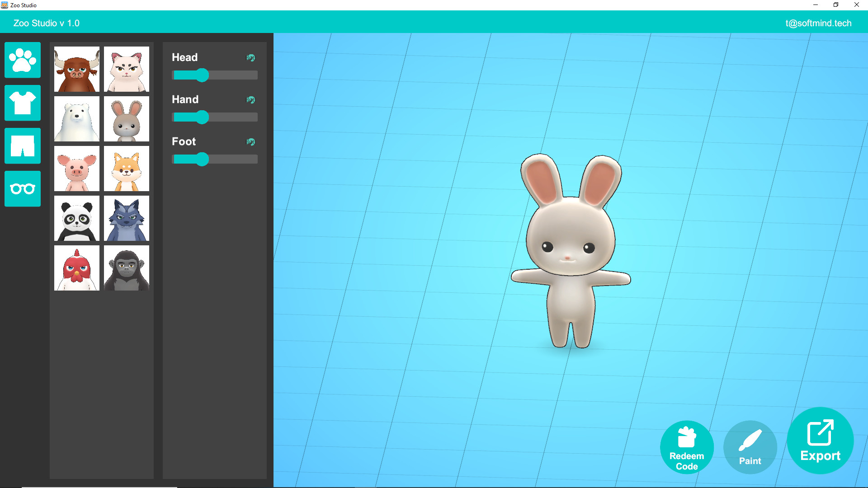Screen dimensions: 868x488
Task: Open the shirt clothing category
Action: 22,103
